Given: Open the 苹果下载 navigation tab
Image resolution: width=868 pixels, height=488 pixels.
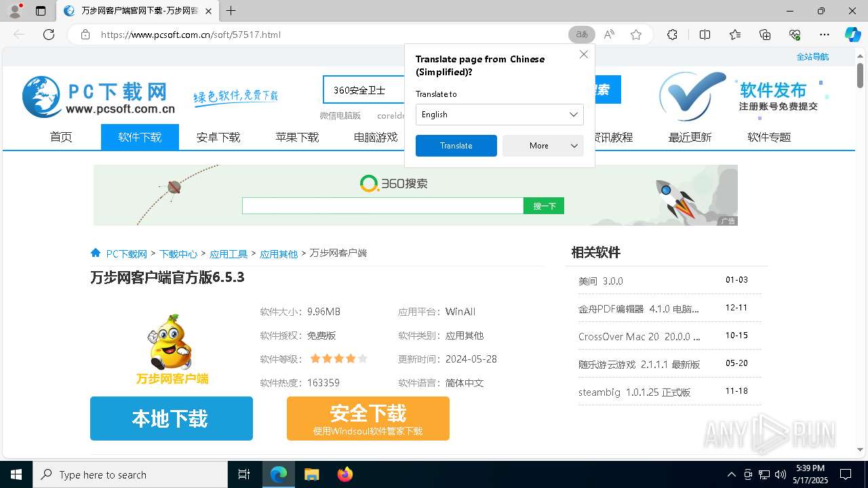Looking at the screenshot, I should pyautogui.click(x=297, y=137).
